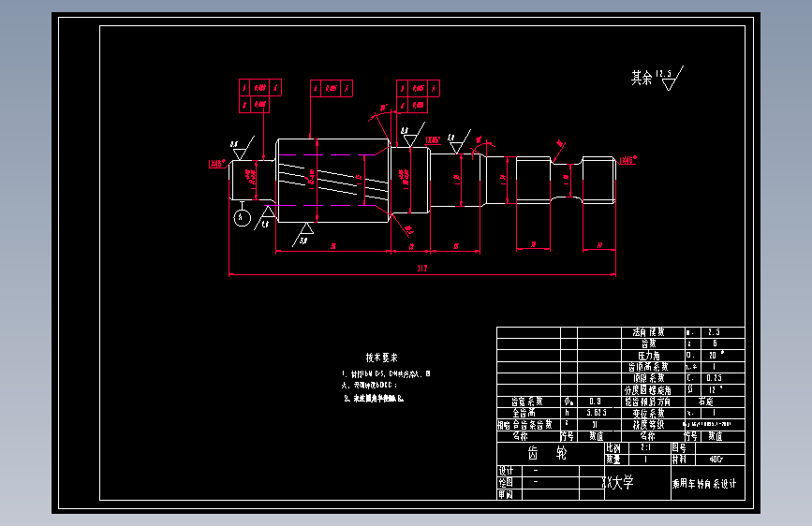
Task: Select the '顶隙系数' parameter label
Action: tap(650, 378)
